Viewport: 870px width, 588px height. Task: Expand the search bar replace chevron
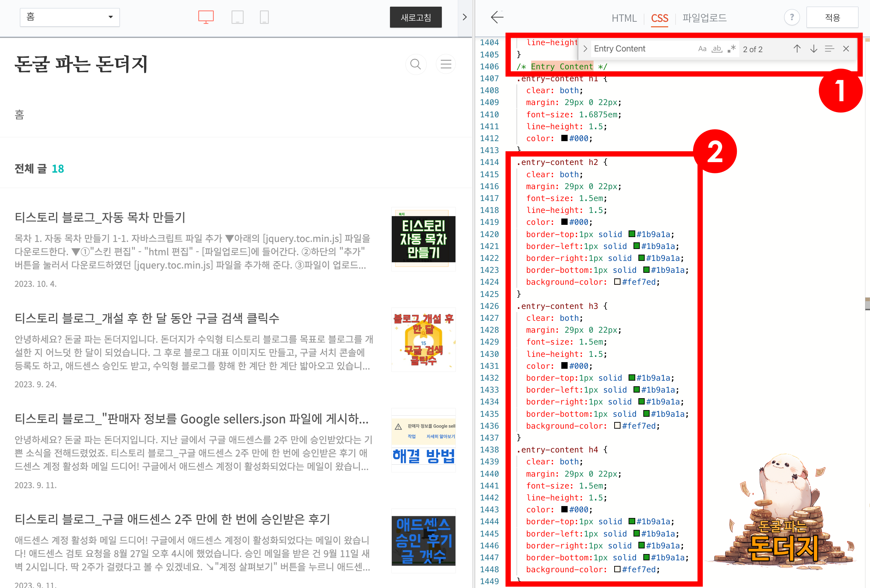pyautogui.click(x=585, y=48)
